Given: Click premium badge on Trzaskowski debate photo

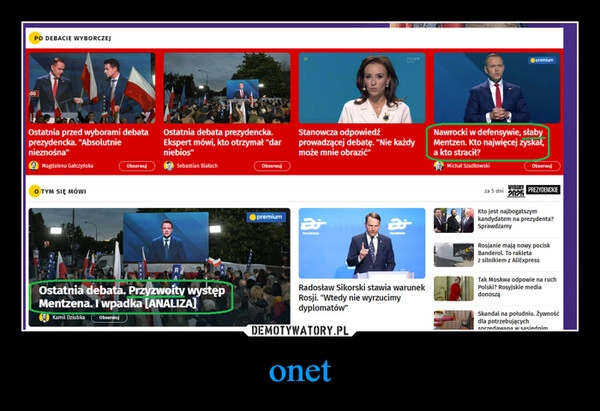Looking at the screenshot, I should point(267,216).
